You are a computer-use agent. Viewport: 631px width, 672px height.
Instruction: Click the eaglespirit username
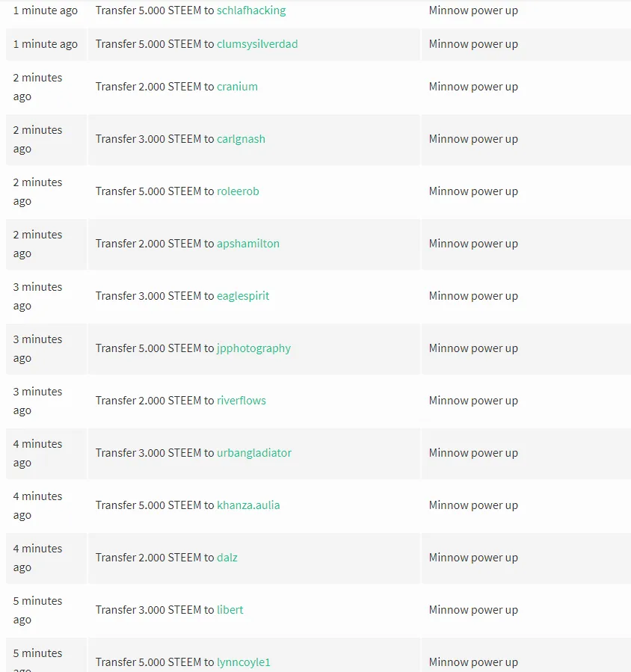[x=243, y=296]
